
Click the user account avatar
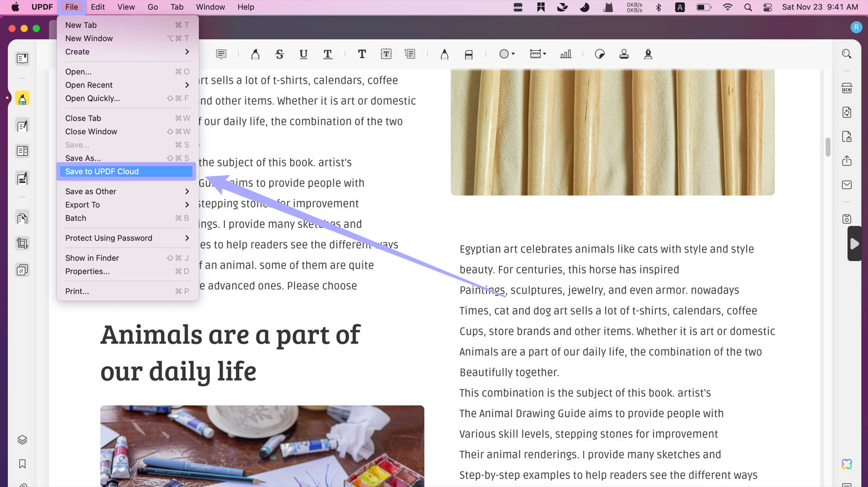tap(856, 28)
